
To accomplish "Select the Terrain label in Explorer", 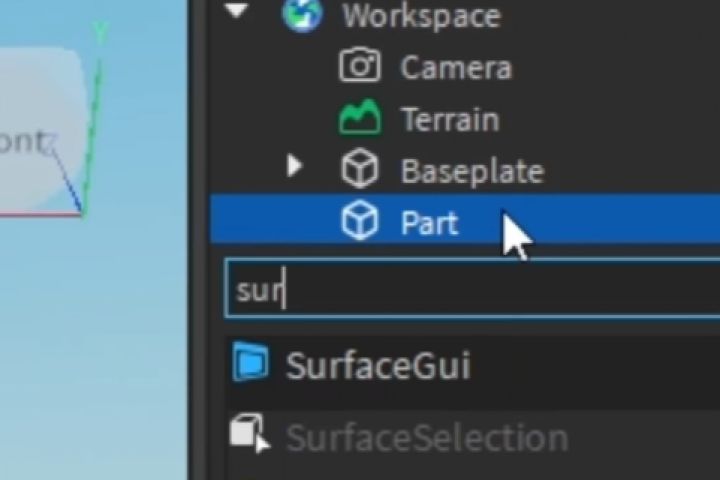I will (449, 120).
